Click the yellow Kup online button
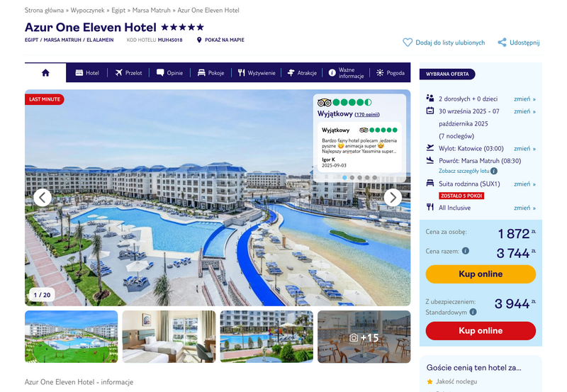This screenshot has height=392, width=567. coord(481,274)
